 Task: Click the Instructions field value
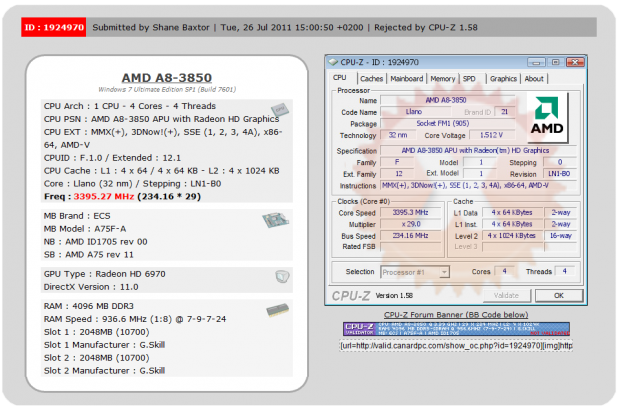tap(478, 185)
